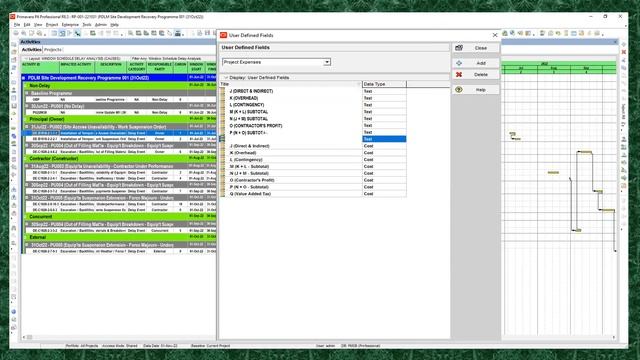Select the L (CONTINGENCY) field row
The image size is (640, 360).
pos(313,105)
